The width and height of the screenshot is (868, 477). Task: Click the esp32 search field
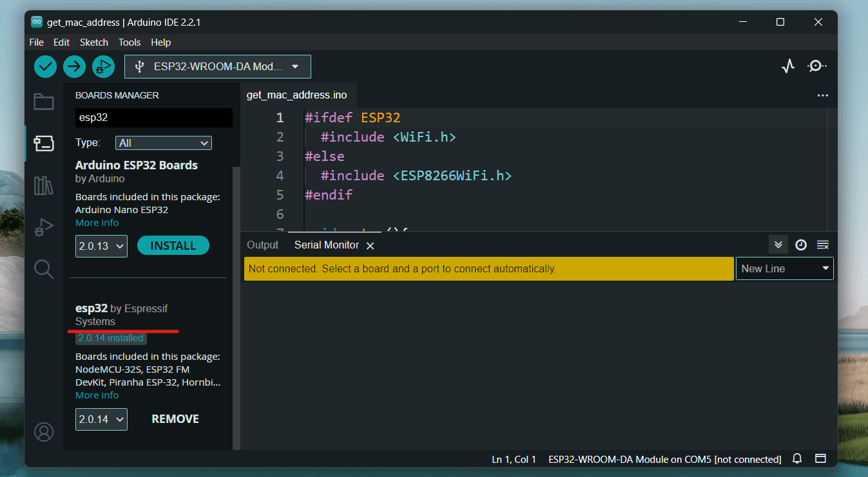[x=154, y=118]
